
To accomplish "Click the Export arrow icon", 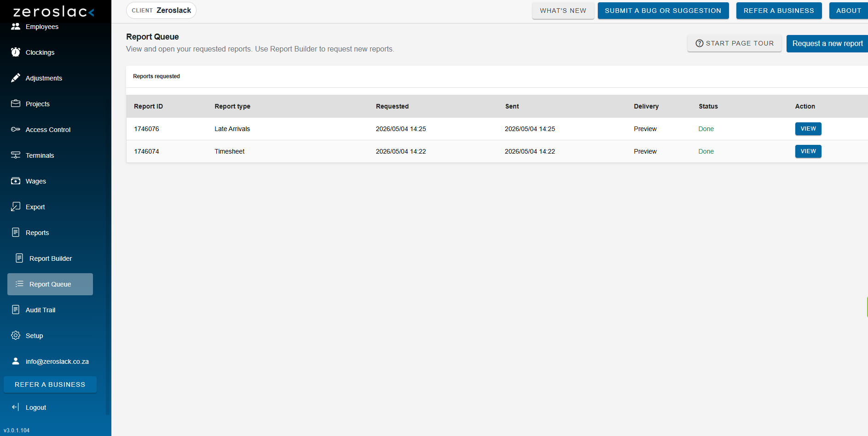I will tap(16, 207).
